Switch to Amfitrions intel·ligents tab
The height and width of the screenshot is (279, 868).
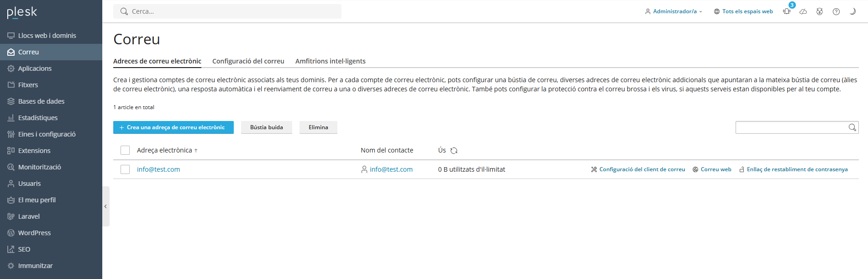click(x=330, y=61)
